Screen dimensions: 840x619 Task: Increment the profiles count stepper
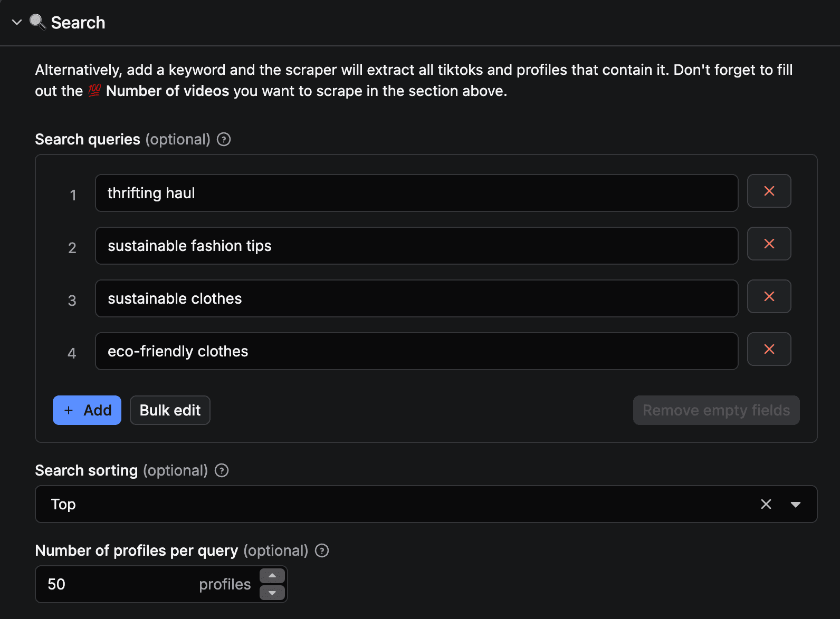coord(272,575)
